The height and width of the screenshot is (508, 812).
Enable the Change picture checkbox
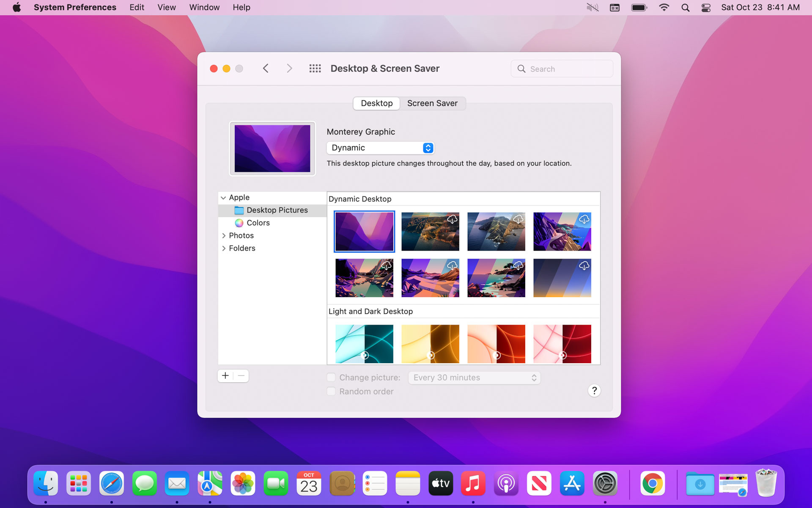point(332,377)
